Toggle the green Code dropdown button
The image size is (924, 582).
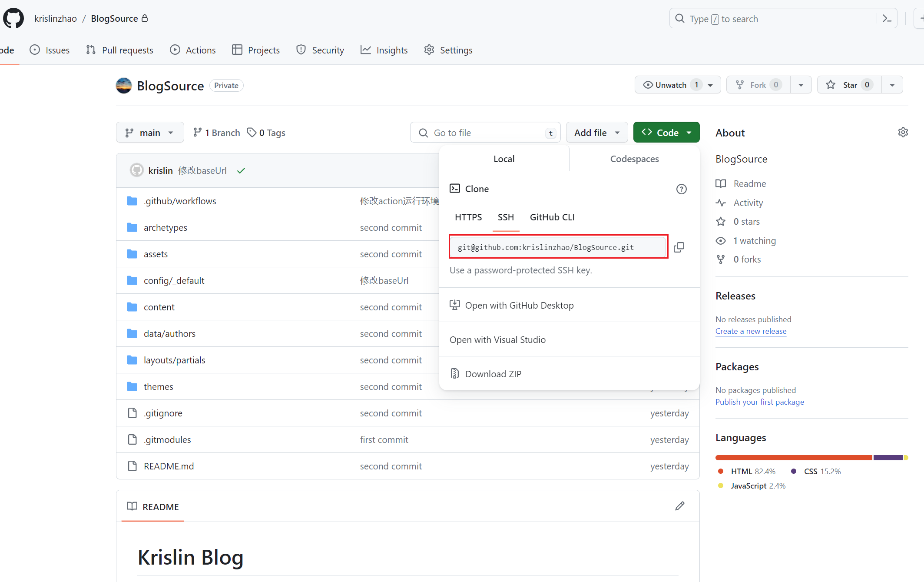pyautogui.click(x=666, y=133)
